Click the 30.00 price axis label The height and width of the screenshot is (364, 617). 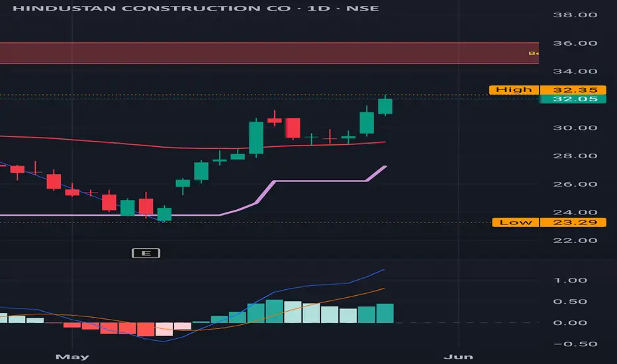coord(575,128)
